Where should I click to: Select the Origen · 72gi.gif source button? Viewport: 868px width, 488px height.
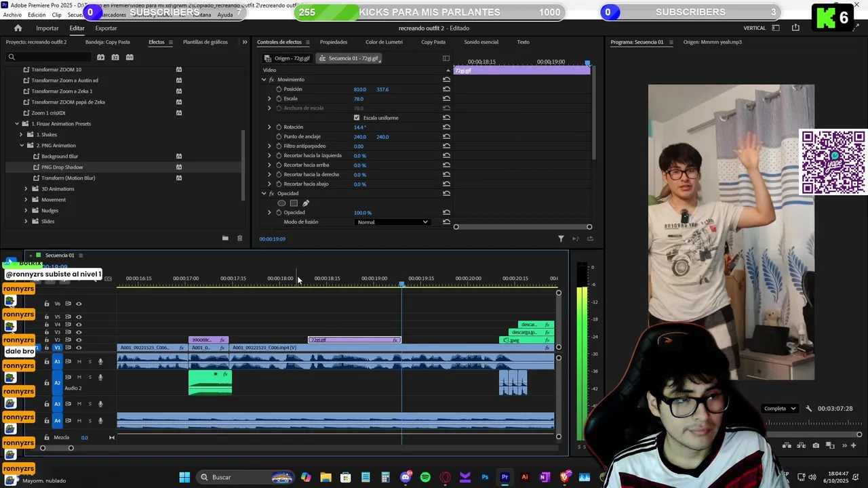[288, 58]
